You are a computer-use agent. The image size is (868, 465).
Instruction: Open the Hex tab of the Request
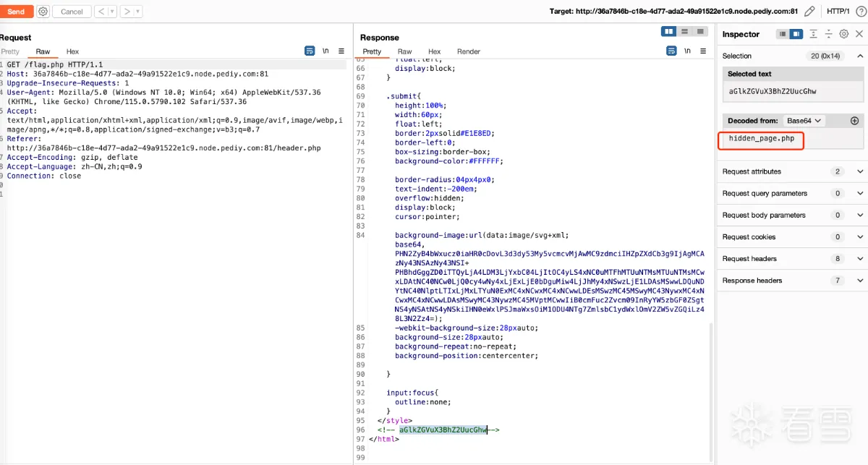(x=72, y=51)
